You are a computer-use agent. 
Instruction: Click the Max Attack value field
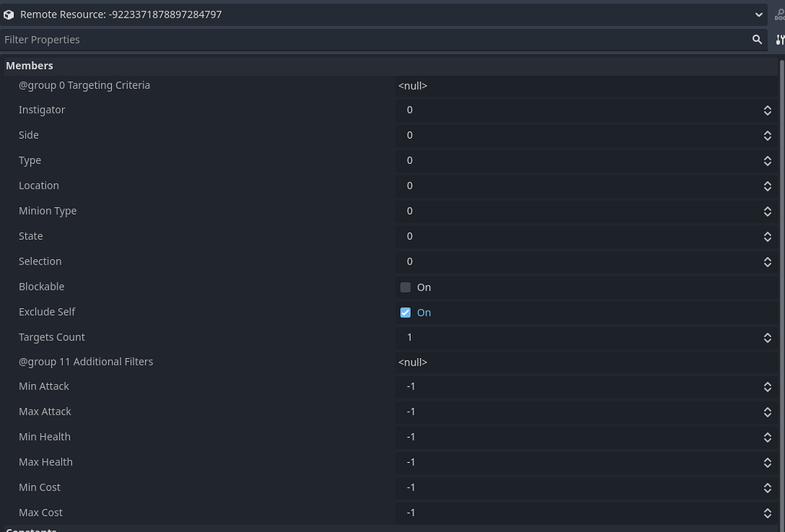[x=586, y=412]
